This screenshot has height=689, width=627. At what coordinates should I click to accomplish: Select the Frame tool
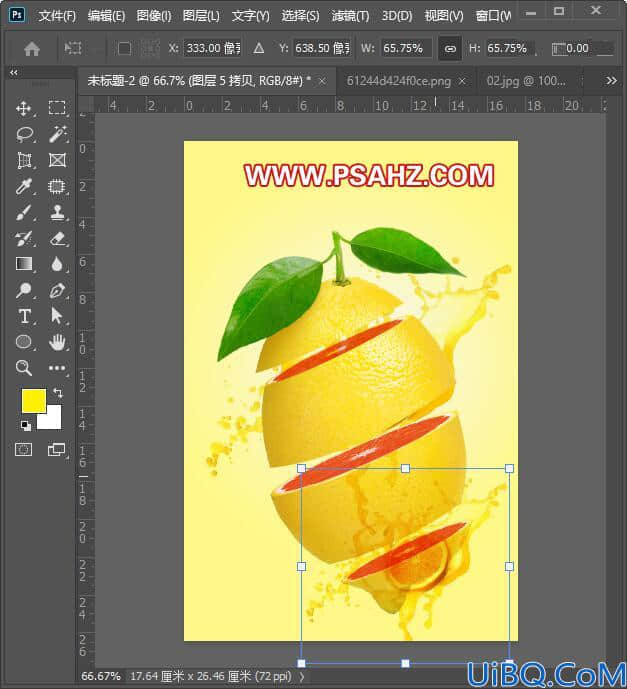57,160
